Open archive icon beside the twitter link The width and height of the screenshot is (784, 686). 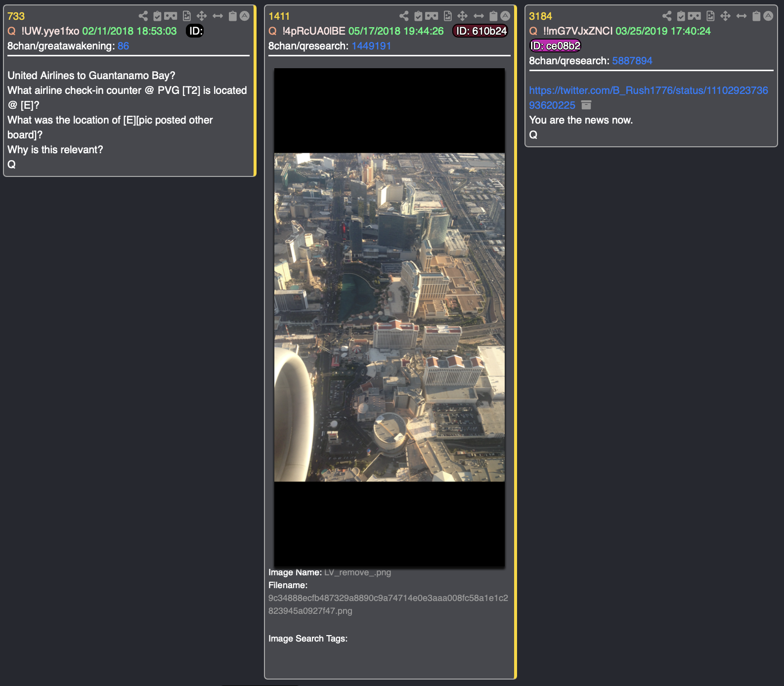(x=586, y=105)
